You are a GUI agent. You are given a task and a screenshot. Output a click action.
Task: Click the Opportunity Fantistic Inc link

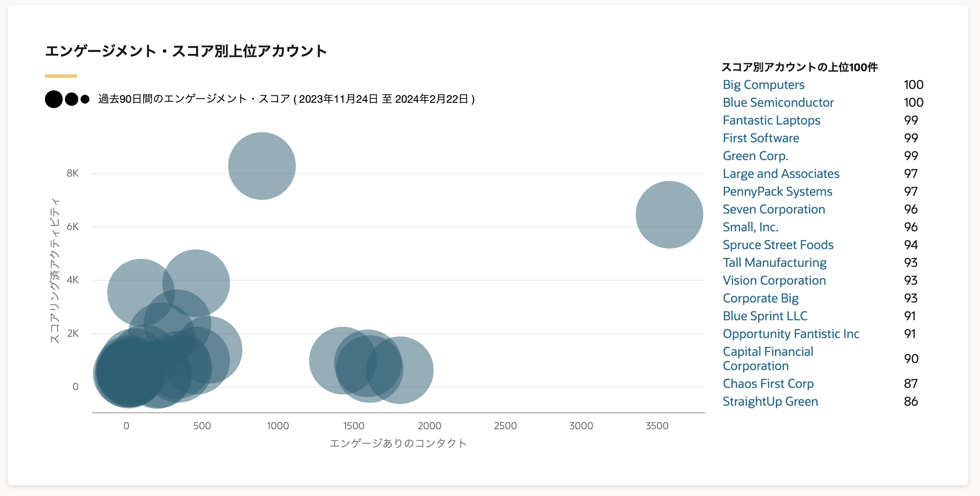coord(791,334)
